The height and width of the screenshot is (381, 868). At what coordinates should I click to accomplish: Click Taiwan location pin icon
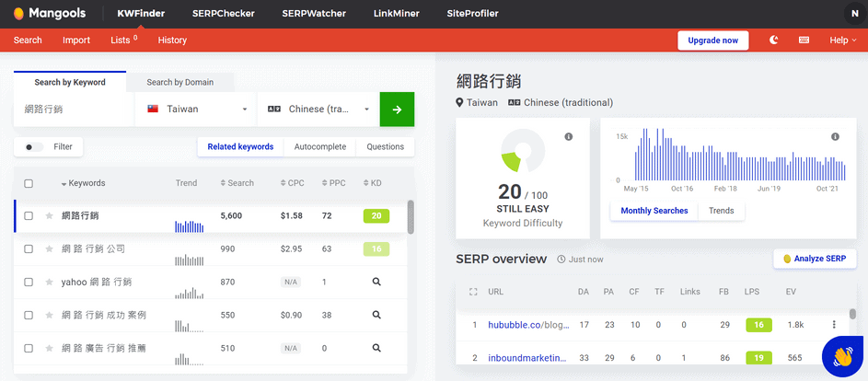pyautogui.click(x=459, y=102)
